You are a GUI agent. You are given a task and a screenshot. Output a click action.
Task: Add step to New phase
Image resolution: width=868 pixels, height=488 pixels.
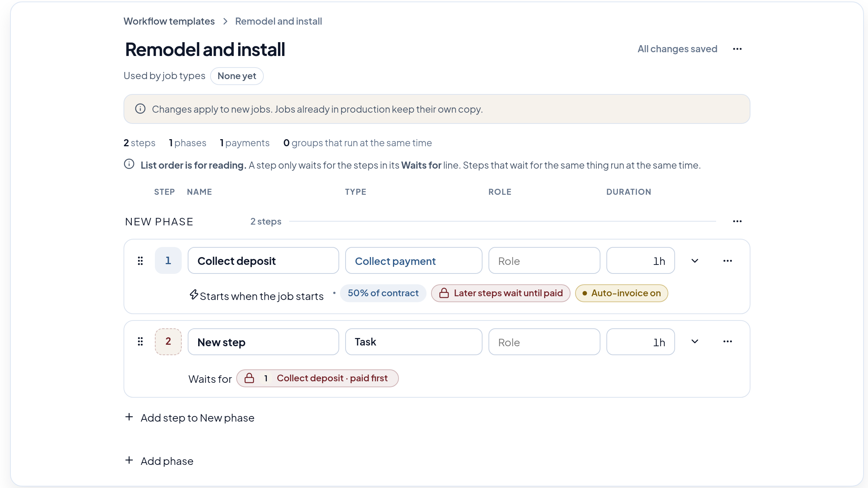coord(190,417)
